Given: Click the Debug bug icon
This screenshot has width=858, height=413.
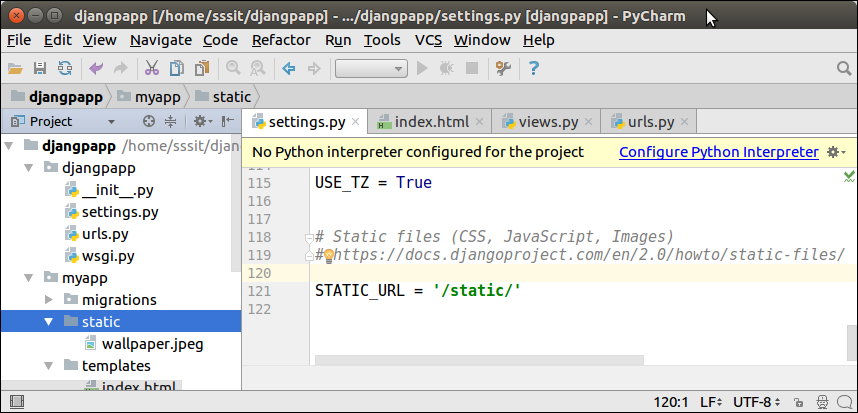Looking at the screenshot, I should [x=447, y=68].
